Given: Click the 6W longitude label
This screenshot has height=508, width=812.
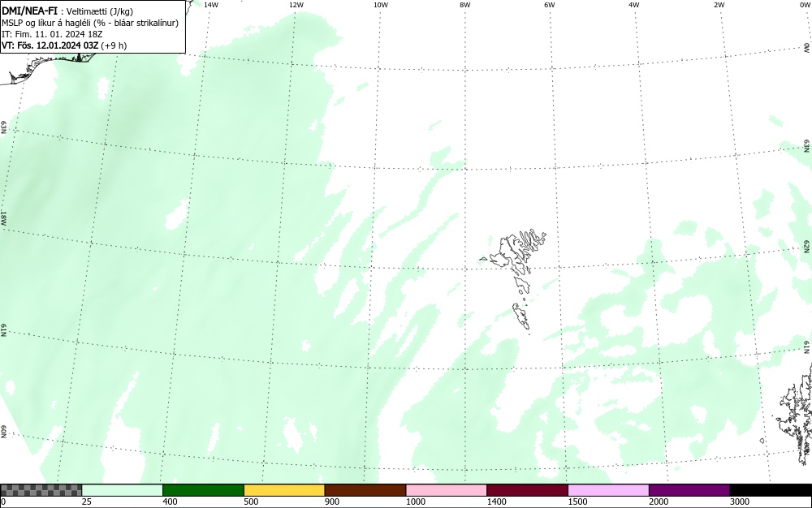Looking at the screenshot, I should click(x=550, y=5).
